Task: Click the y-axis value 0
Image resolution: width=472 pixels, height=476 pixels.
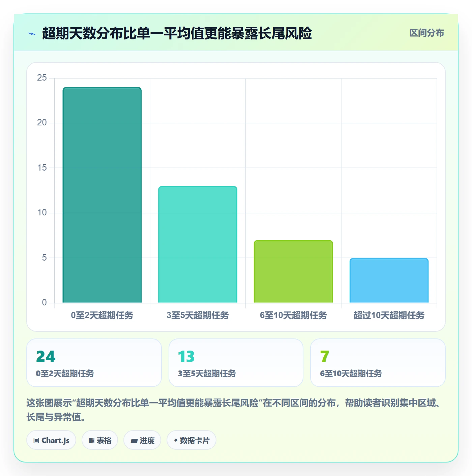Action: (x=44, y=302)
